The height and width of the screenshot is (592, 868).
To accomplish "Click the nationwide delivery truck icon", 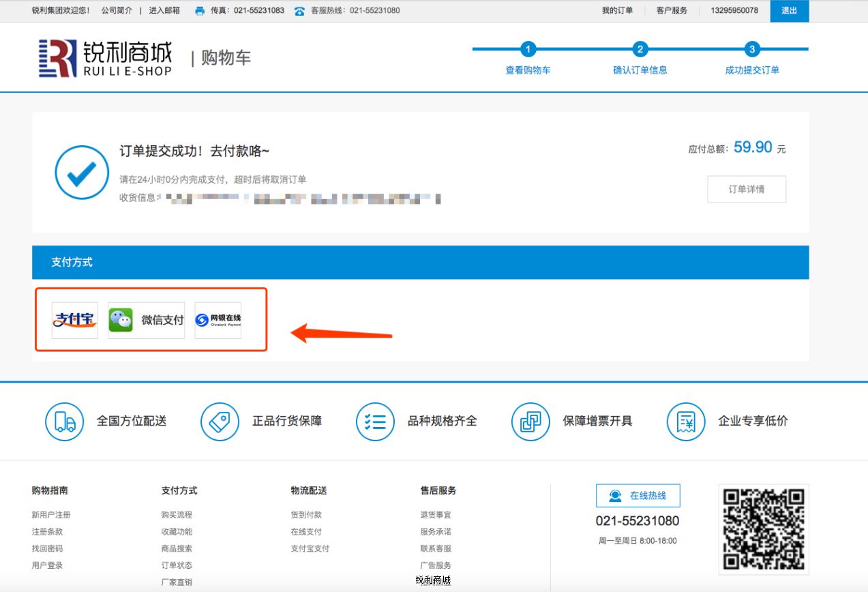I will point(64,421).
